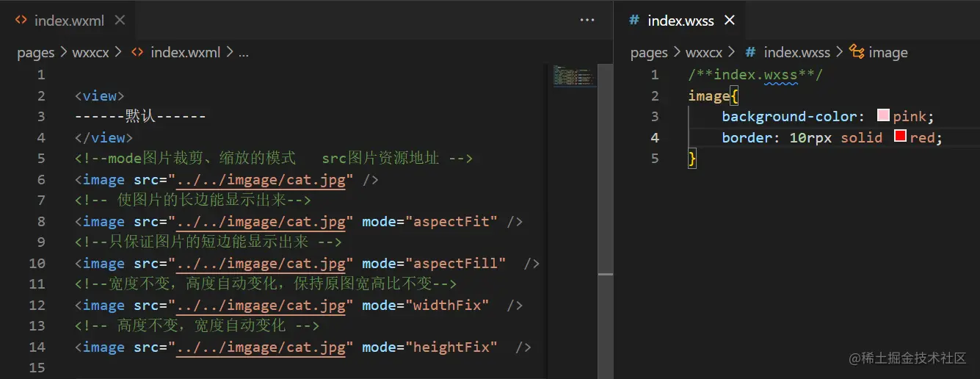Click line number 12 in index.wxml
Screen dimensions: 980x379
click(x=37, y=305)
